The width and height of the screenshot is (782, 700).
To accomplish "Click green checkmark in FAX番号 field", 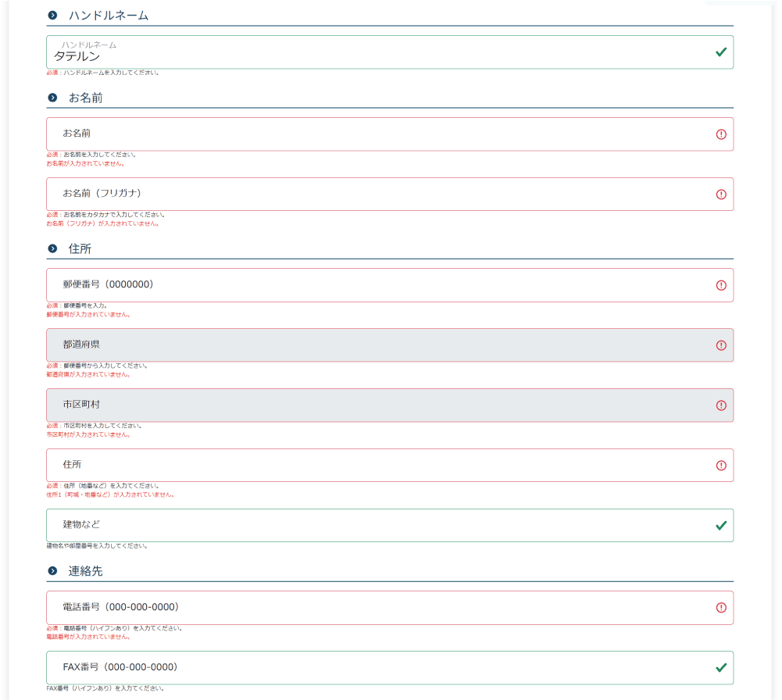I will click(x=721, y=668).
